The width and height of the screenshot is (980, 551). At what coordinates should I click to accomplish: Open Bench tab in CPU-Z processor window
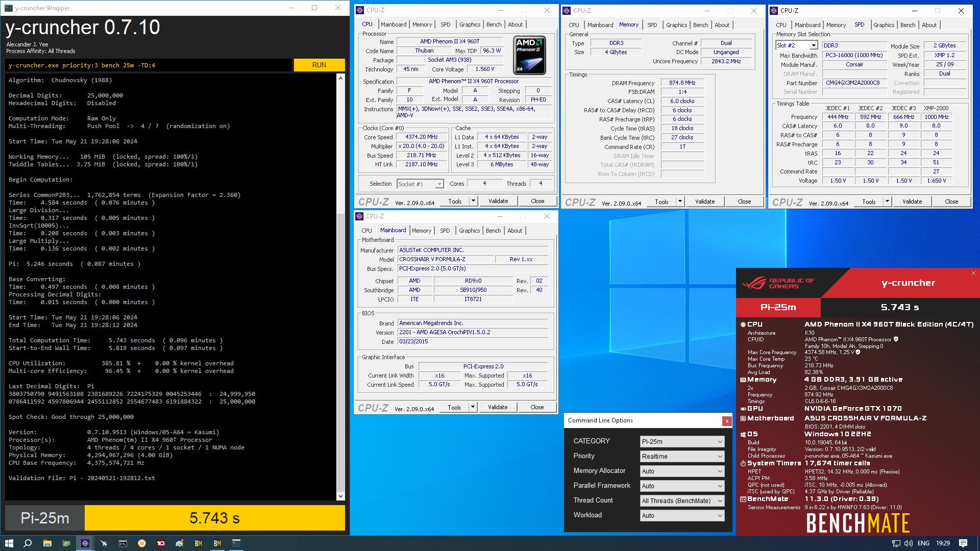coord(494,24)
